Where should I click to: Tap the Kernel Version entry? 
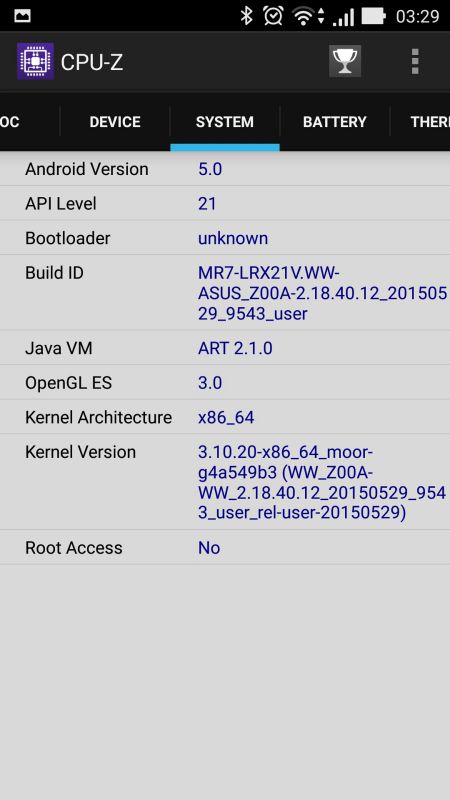tap(225, 482)
